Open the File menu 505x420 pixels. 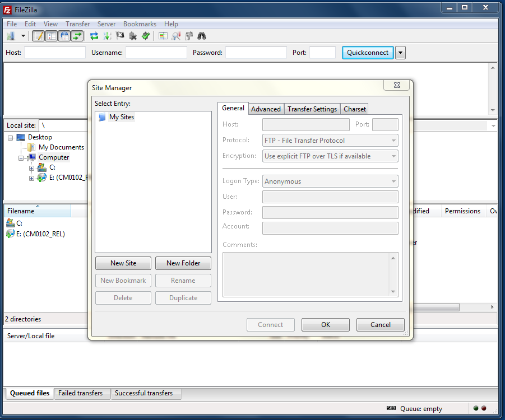(x=12, y=24)
